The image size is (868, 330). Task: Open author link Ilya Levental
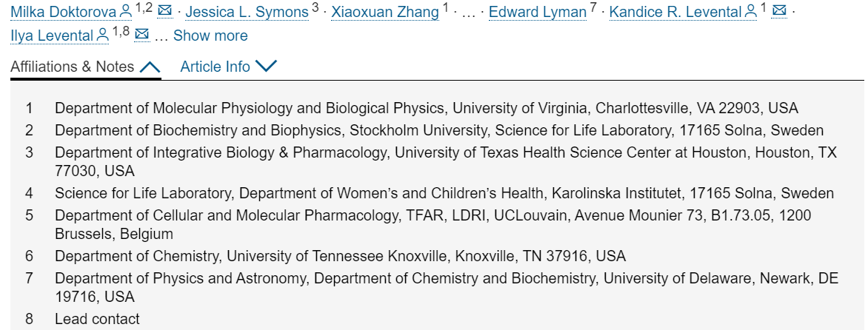pyautogui.click(x=53, y=36)
